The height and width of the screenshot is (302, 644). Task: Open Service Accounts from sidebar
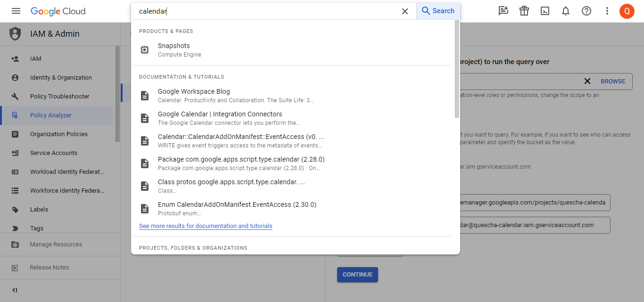[53, 153]
